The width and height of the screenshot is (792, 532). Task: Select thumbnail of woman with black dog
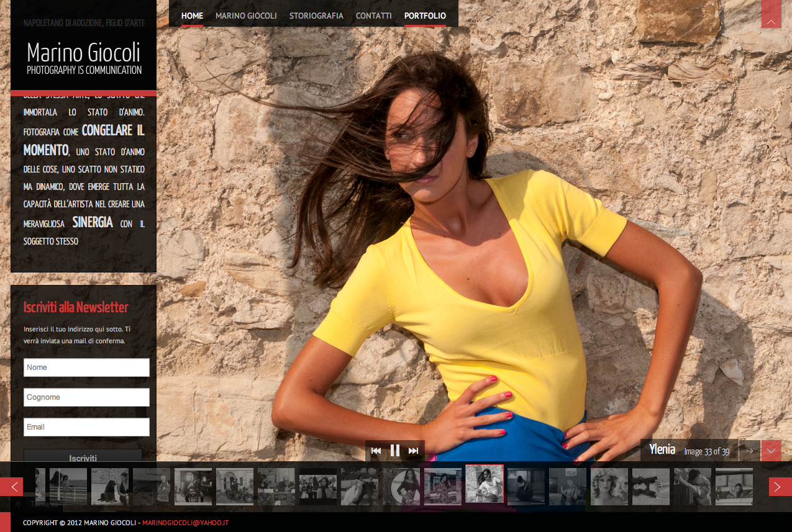point(110,486)
